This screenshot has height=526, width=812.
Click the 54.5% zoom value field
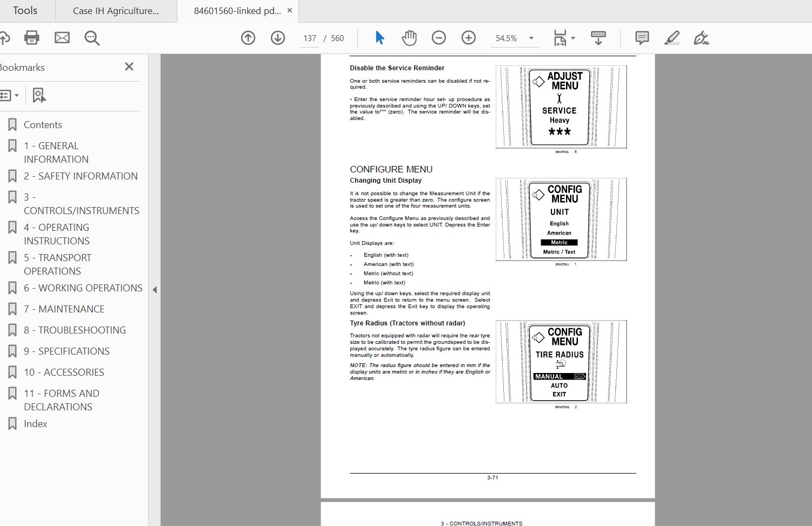tap(507, 38)
